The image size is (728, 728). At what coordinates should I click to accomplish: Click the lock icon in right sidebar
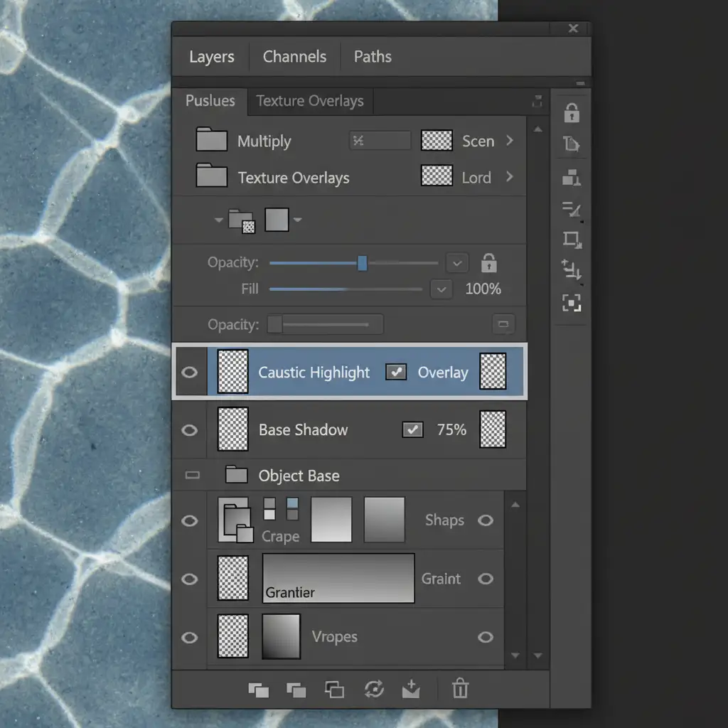[x=572, y=113]
